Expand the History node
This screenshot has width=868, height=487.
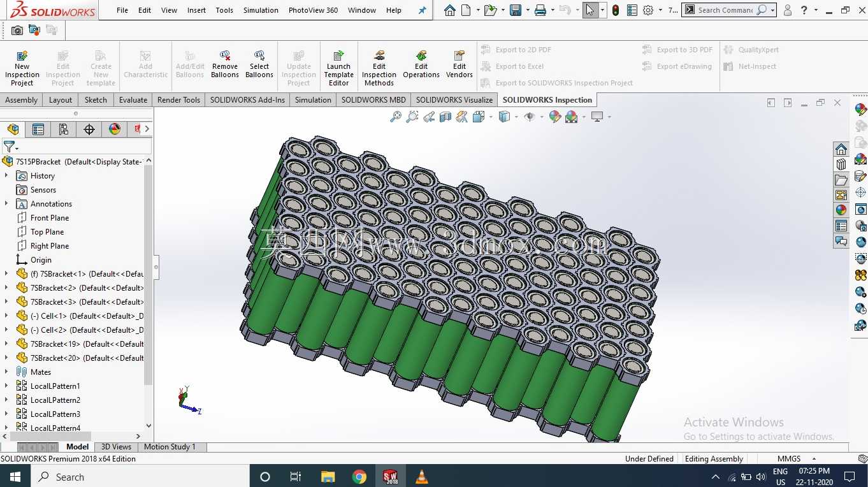(x=6, y=176)
